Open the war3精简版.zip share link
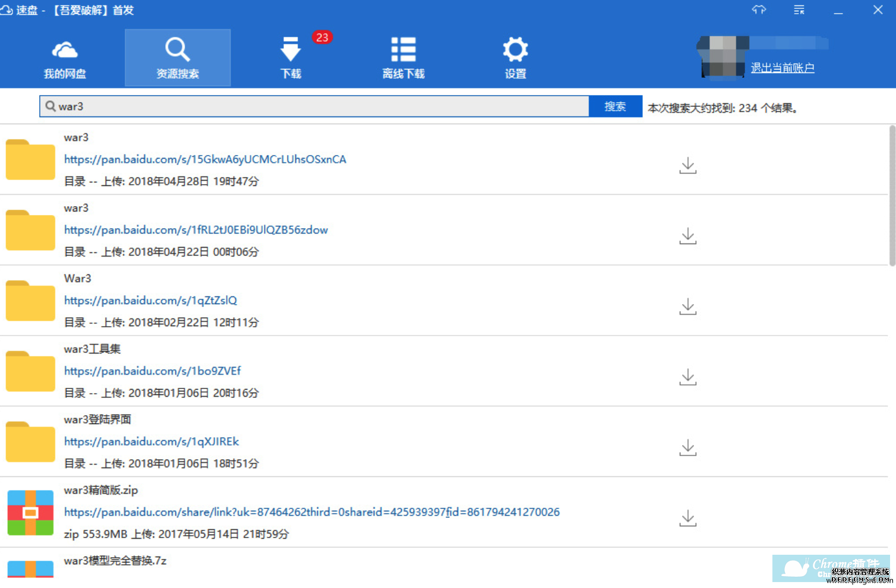The image size is (896, 588). point(312,512)
